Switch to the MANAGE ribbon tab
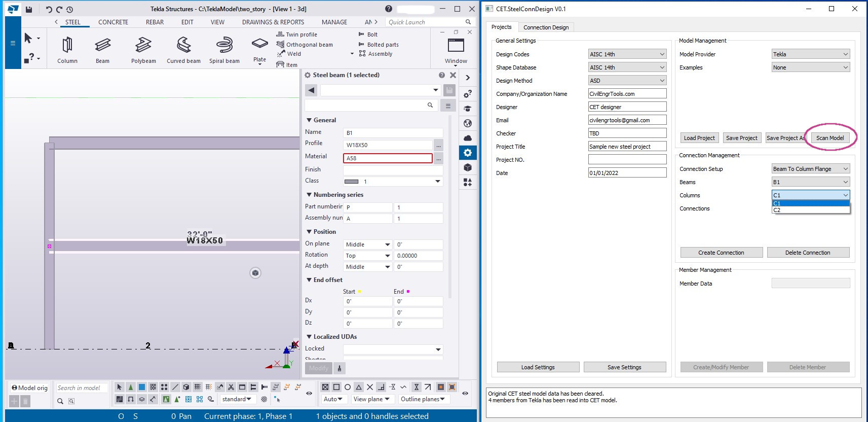868x422 pixels. pos(334,22)
